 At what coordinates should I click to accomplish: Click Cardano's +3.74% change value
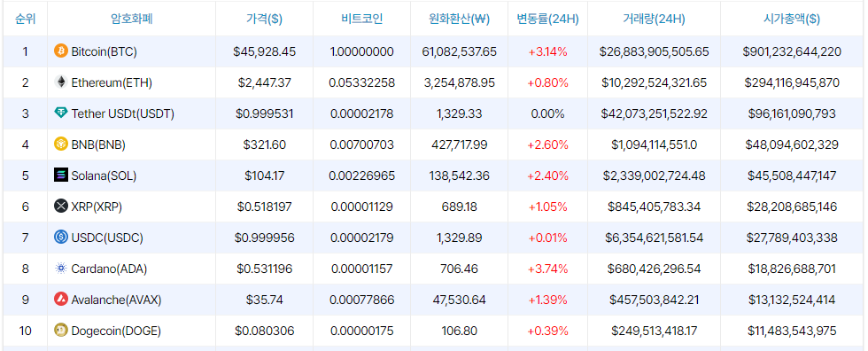click(547, 269)
